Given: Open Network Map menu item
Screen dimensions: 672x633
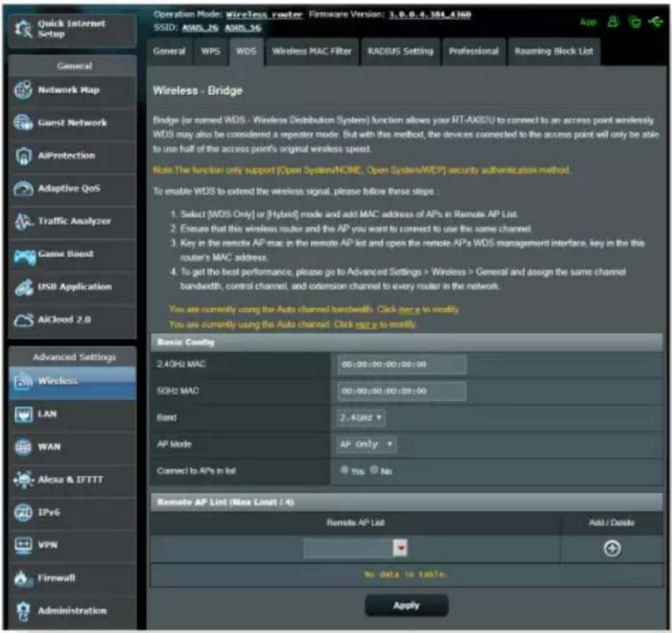Looking at the screenshot, I should point(72,90).
